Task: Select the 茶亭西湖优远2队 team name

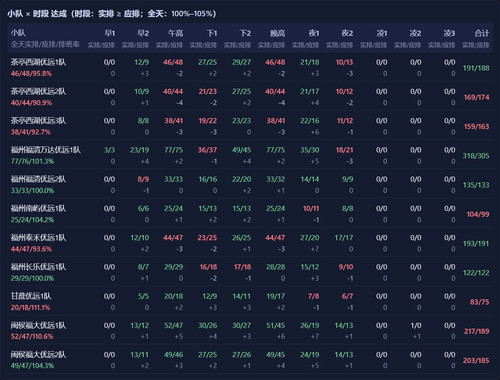Action: (38, 91)
